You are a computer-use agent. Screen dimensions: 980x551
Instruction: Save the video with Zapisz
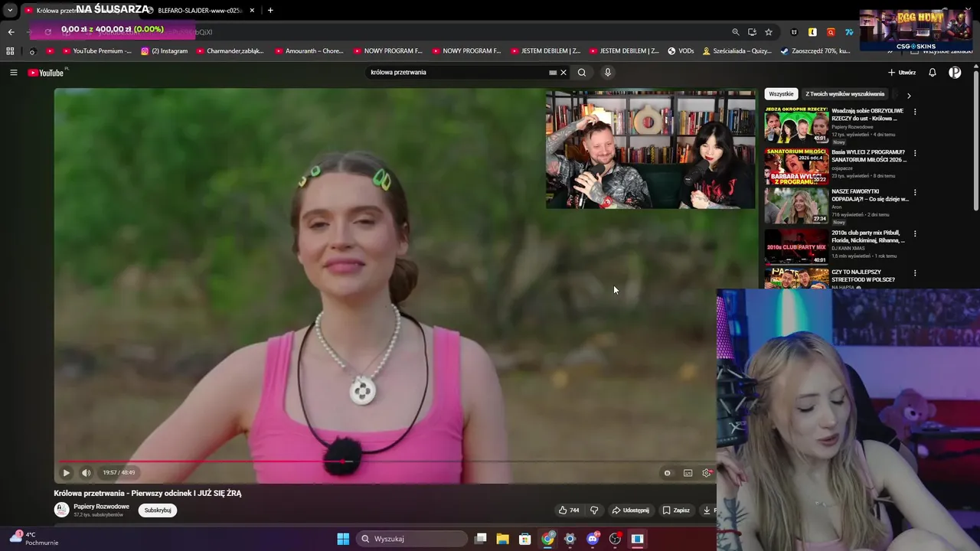tap(676, 510)
